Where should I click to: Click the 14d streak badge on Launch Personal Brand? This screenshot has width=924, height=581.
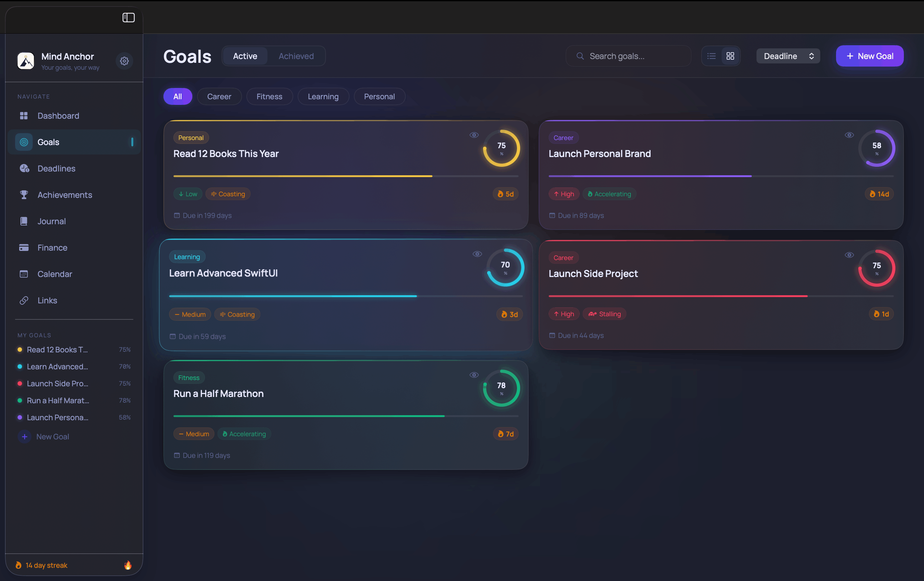pyautogui.click(x=879, y=194)
